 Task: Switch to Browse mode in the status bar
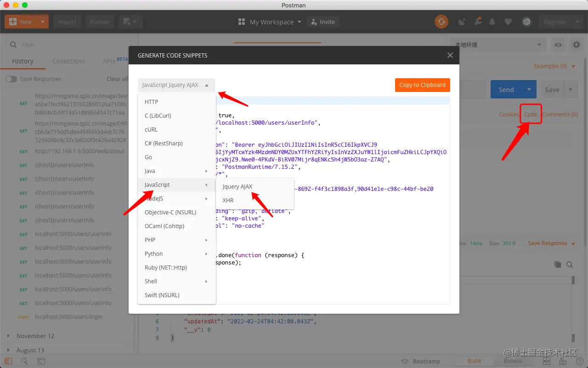513,361
